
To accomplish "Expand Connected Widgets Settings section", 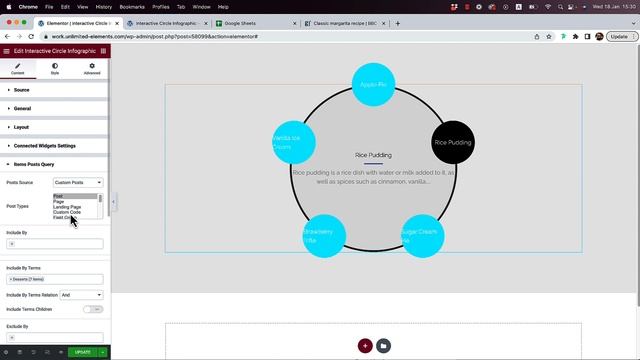I will tap(55, 146).
